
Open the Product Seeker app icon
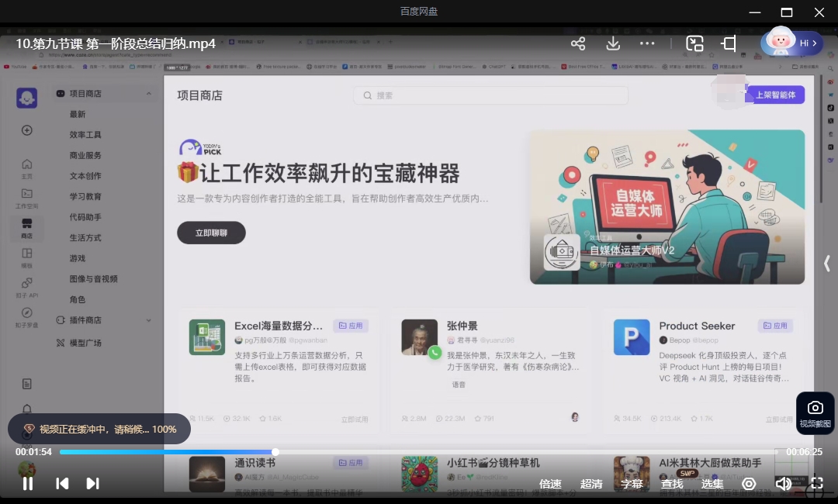(632, 337)
